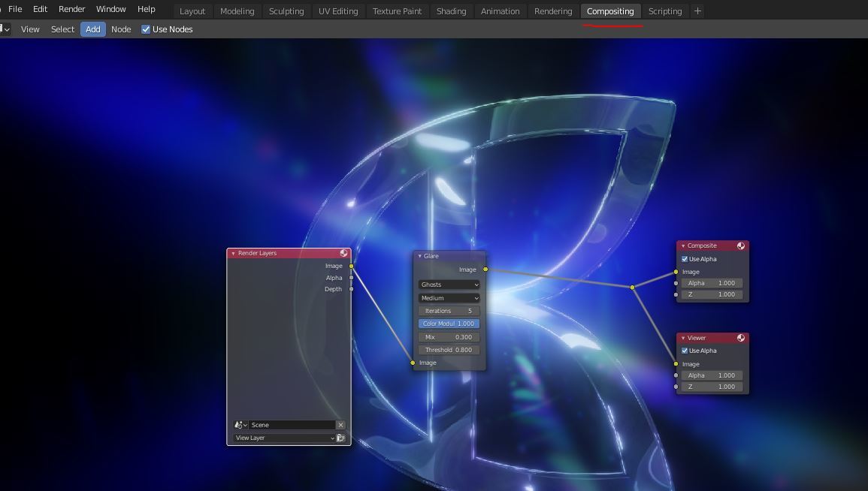Click Image input socket of Composite node

676,272
